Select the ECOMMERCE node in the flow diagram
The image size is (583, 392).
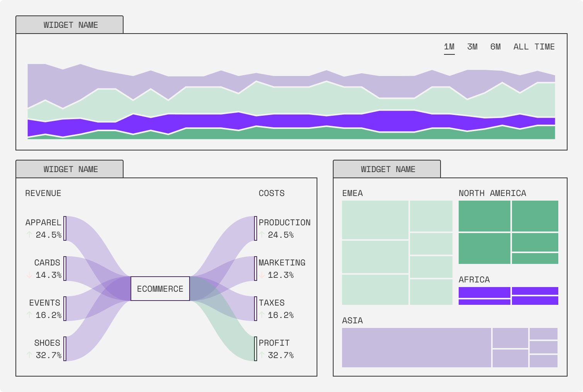(160, 288)
